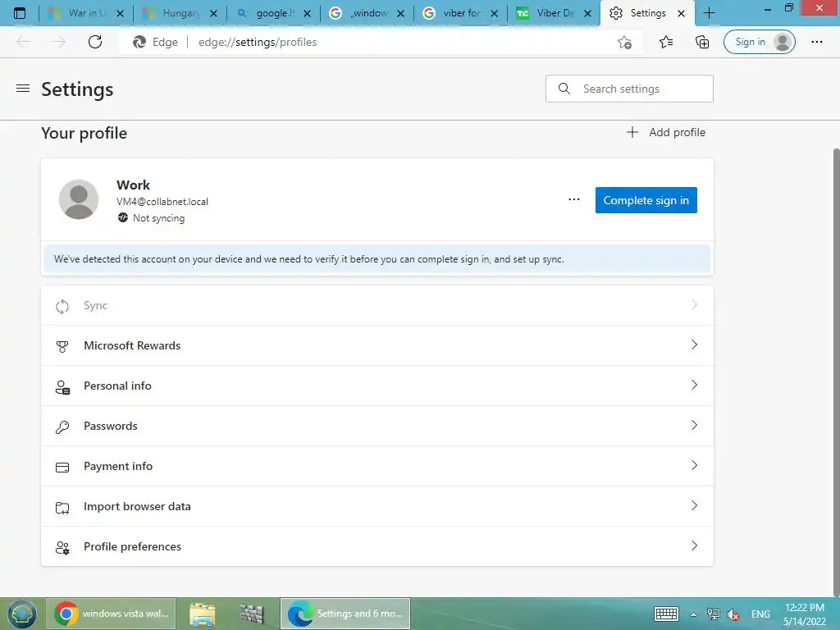Open Passwords settings
The image size is (840, 630).
point(377,426)
